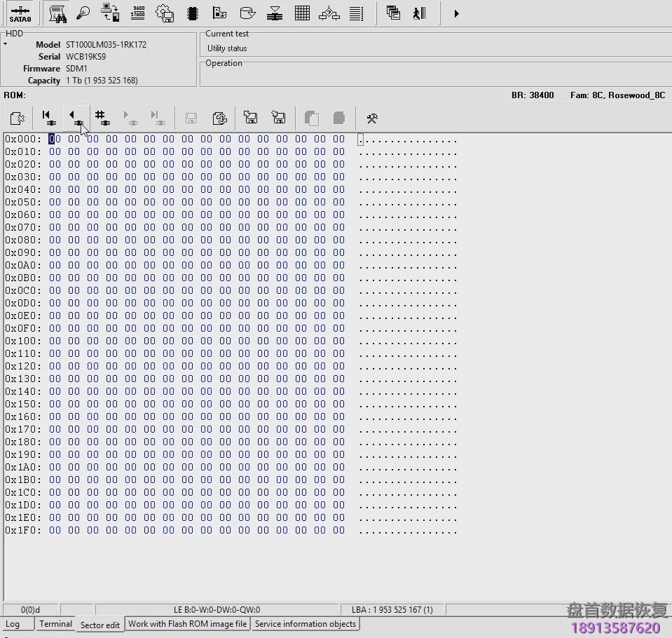Go to the previous sector
This screenshot has width=672, height=638.
tap(75, 118)
